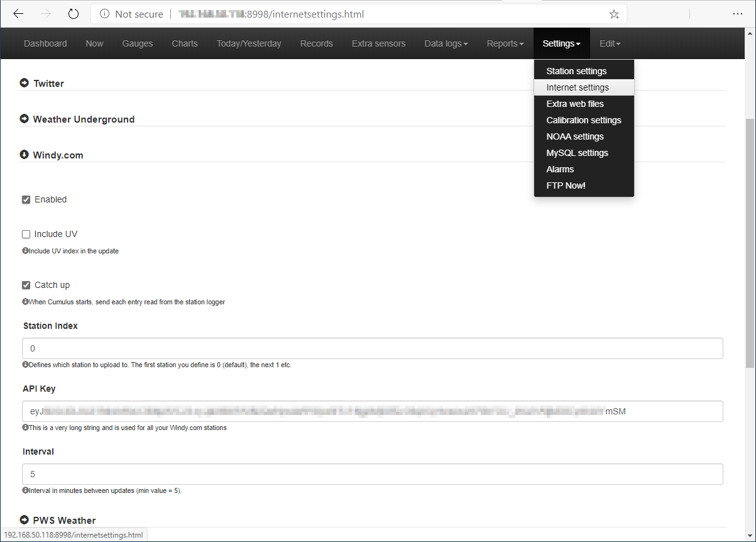This screenshot has width=756, height=542.
Task: Refresh the page with the browser reload icon
Action: (x=74, y=13)
